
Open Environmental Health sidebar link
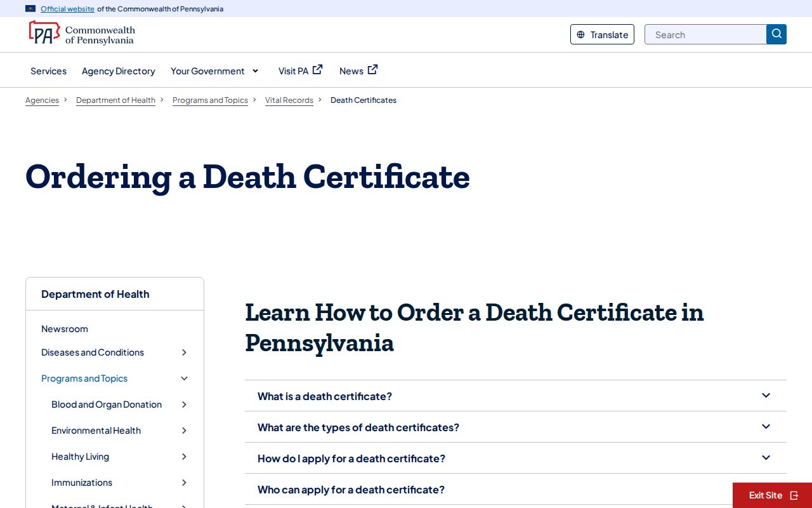(96, 431)
